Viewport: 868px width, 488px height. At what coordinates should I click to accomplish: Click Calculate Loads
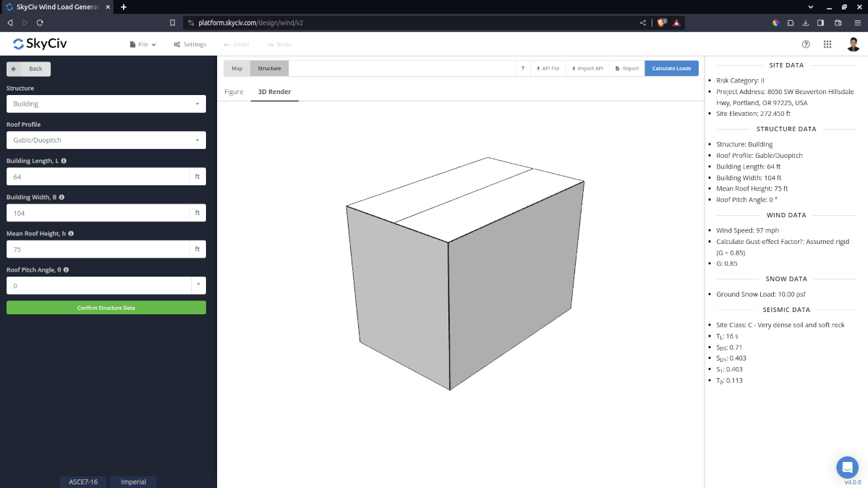pos(671,68)
